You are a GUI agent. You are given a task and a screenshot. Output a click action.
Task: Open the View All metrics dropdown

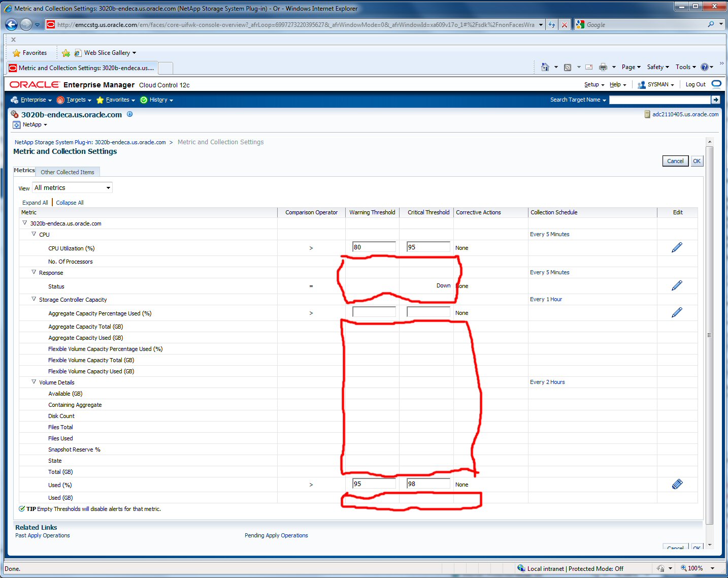[72, 188]
